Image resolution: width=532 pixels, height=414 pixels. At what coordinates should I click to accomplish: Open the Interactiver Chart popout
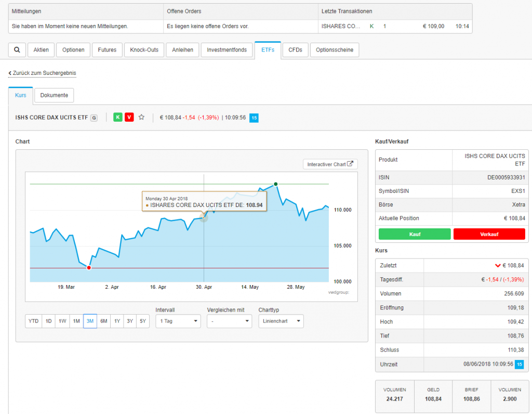pos(330,164)
